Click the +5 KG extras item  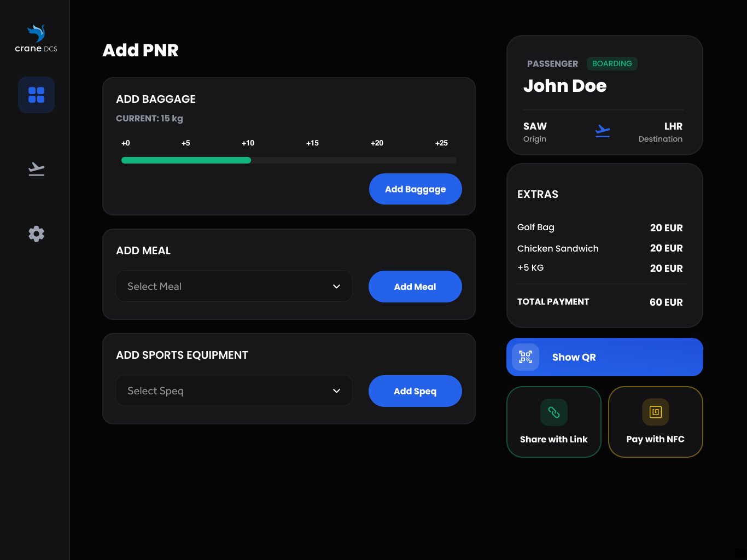pyautogui.click(x=530, y=268)
